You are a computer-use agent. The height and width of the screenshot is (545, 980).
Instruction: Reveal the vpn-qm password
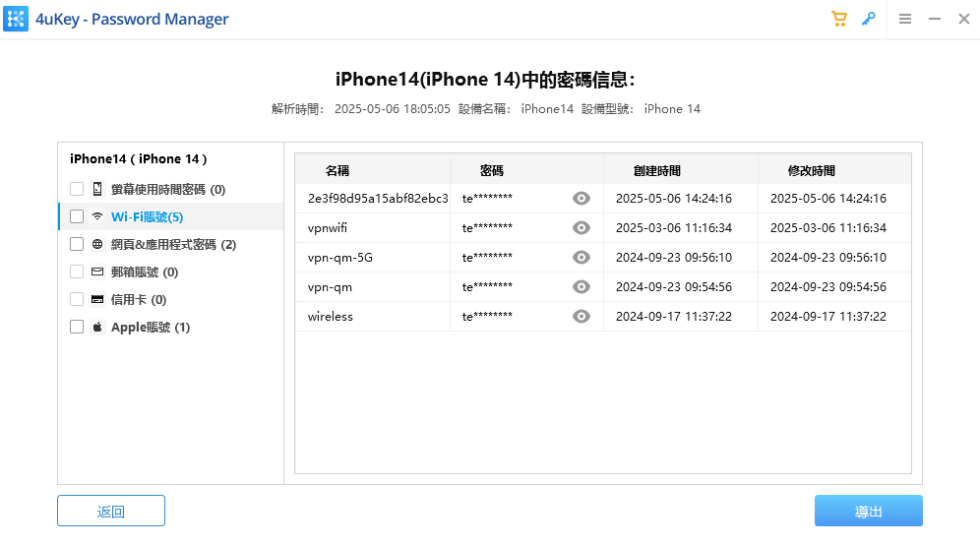582,286
